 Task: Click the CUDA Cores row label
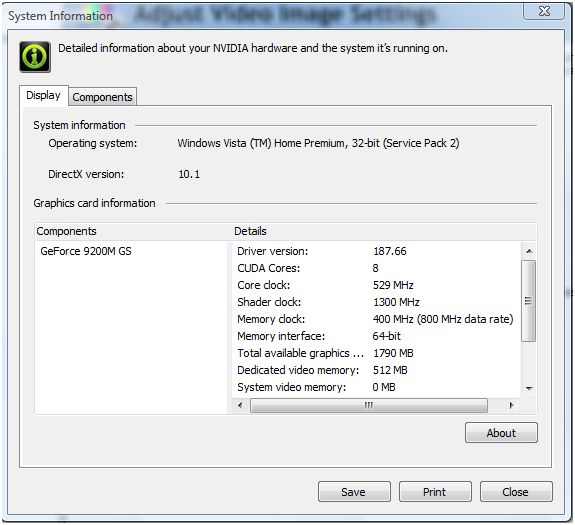pos(268,268)
